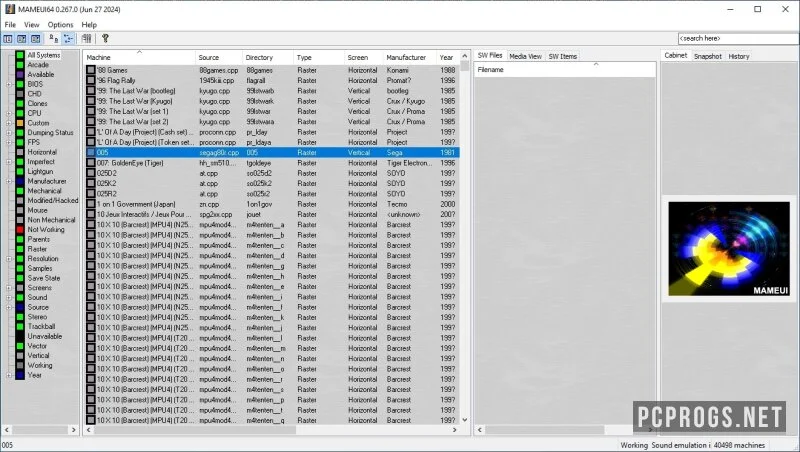Click the gray icon beside CHD
800x452 pixels.
tap(20, 94)
